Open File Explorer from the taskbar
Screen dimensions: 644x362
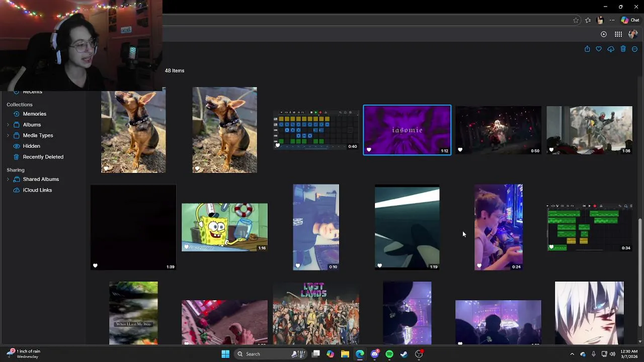tap(345, 354)
